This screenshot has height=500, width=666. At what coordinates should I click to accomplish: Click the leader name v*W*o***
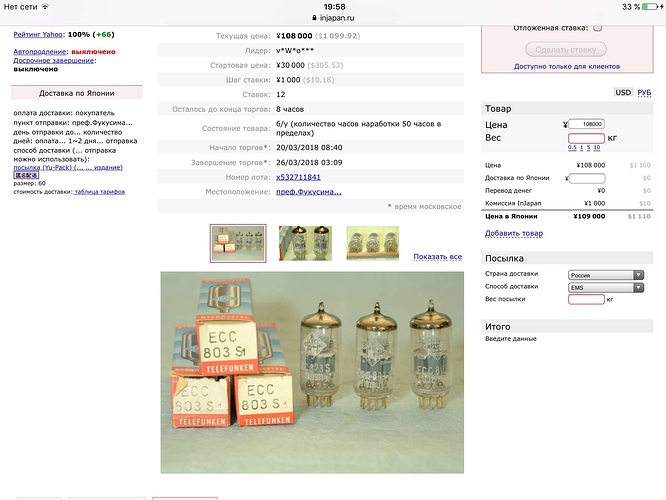[295, 51]
